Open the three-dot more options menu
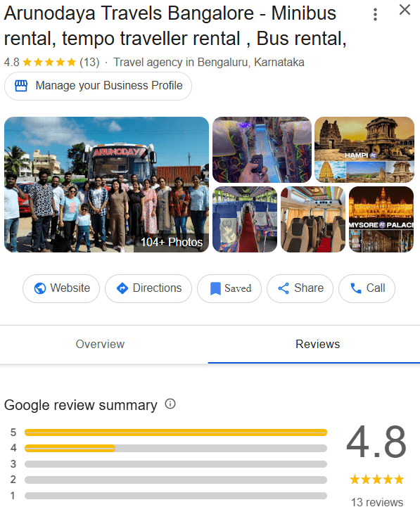The width and height of the screenshot is (420, 526). [x=375, y=15]
